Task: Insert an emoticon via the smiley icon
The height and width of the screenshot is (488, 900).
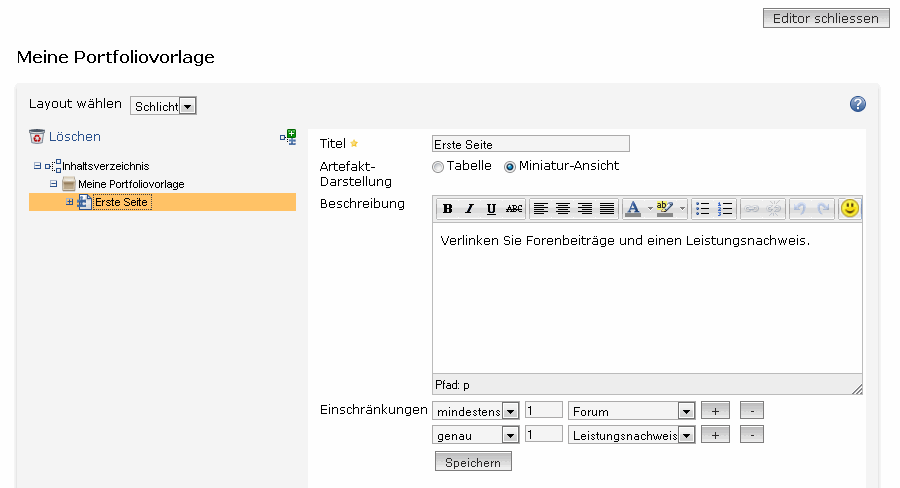Action: [850, 209]
